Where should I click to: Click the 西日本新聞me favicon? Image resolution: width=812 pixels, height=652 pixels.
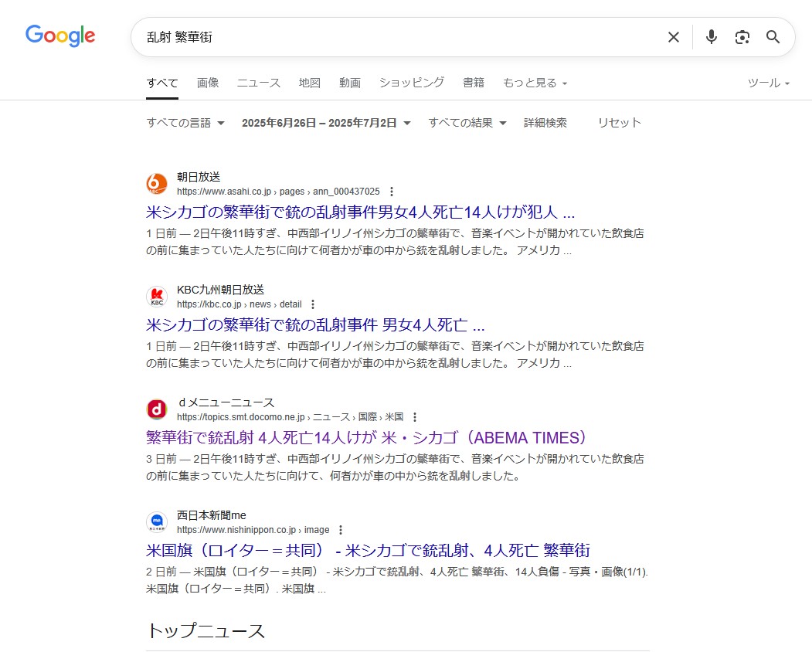156,522
